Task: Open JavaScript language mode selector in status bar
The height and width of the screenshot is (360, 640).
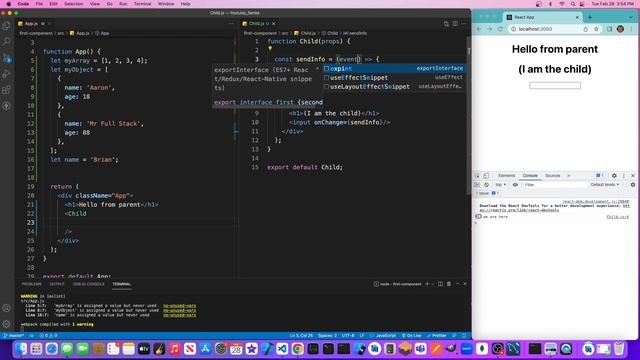Action: point(386,336)
